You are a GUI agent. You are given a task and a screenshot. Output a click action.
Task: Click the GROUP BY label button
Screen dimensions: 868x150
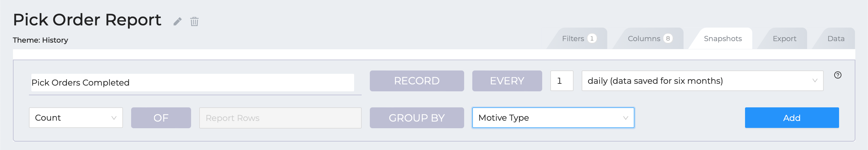[x=417, y=118]
